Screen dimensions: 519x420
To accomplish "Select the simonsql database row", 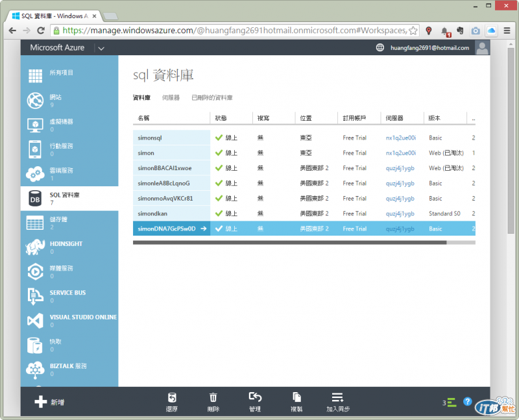I will pos(304,138).
